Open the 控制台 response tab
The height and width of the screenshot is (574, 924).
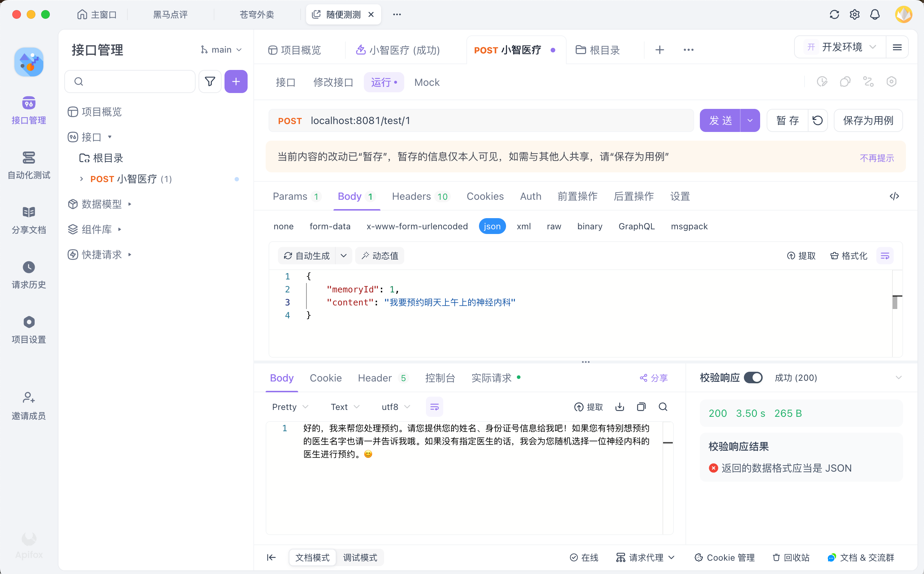pos(440,378)
